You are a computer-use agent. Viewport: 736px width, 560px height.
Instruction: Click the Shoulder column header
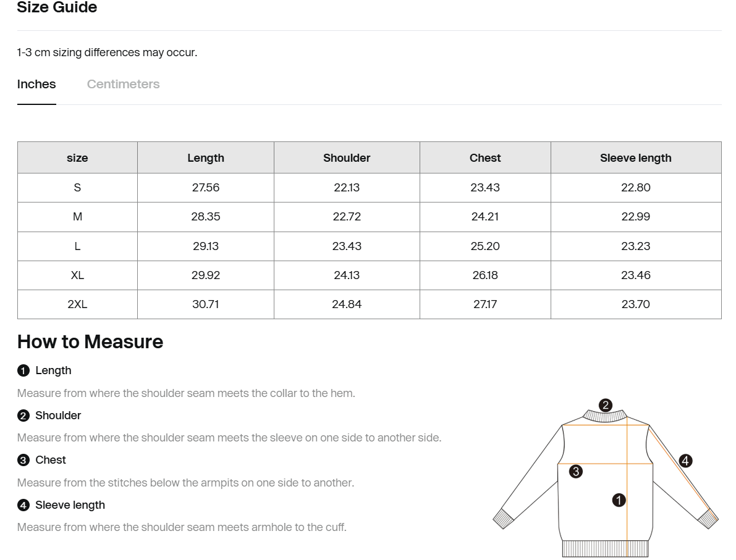pyautogui.click(x=347, y=158)
